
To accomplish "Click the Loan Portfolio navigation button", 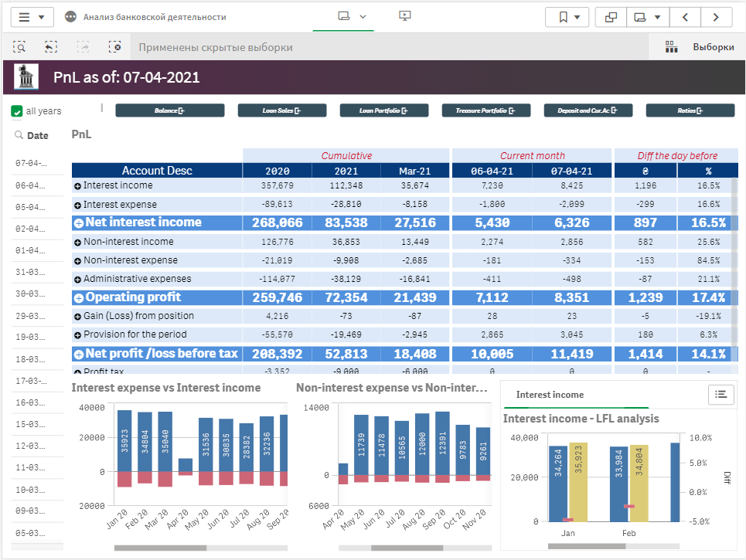I will point(383,110).
